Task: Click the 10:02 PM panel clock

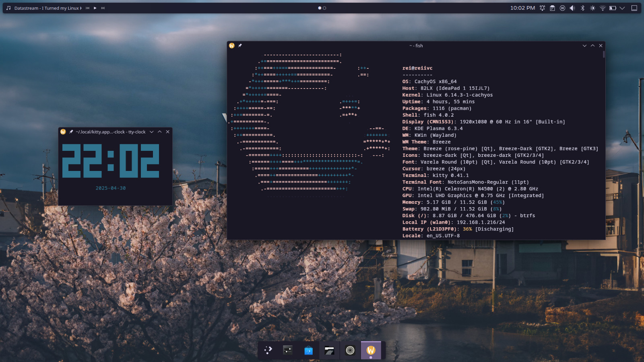Action: [522, 8]
